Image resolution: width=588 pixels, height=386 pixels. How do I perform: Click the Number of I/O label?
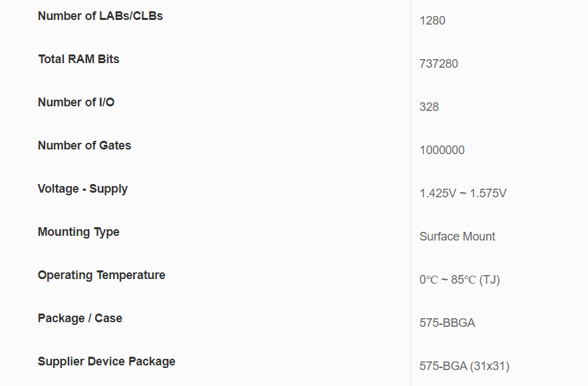tap(76, 102)
